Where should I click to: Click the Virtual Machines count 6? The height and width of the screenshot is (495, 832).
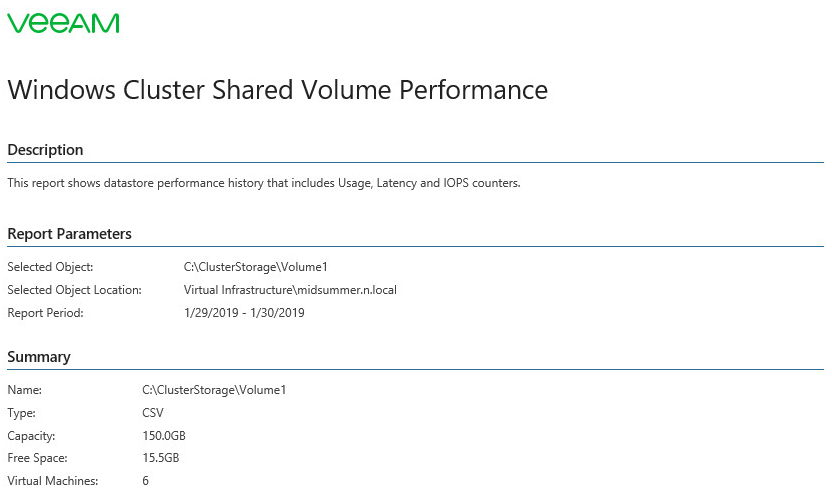(145, 481)
